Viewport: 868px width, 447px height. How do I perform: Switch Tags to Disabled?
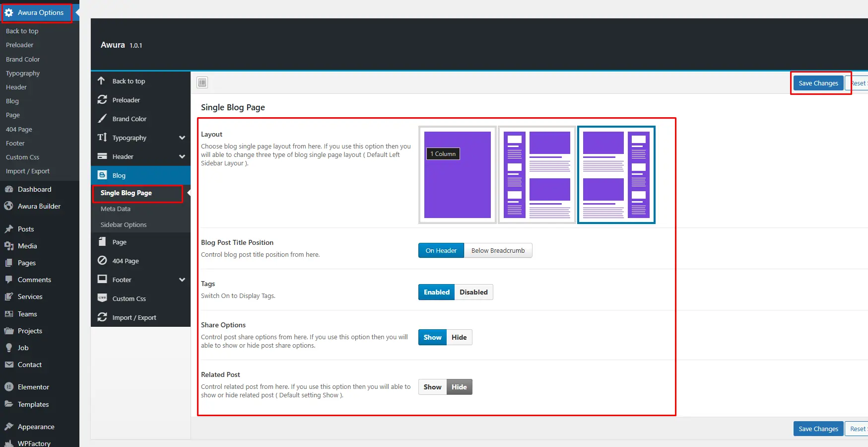[473, 292]
